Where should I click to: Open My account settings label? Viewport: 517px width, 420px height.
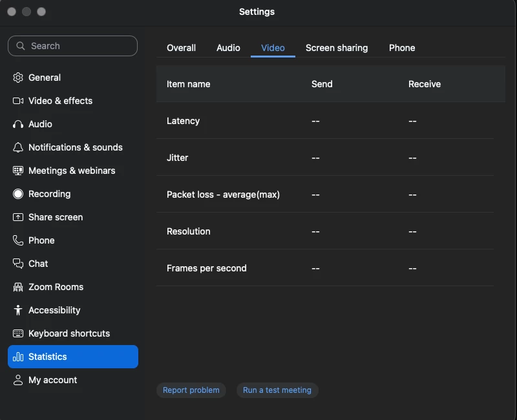[53, 380]
